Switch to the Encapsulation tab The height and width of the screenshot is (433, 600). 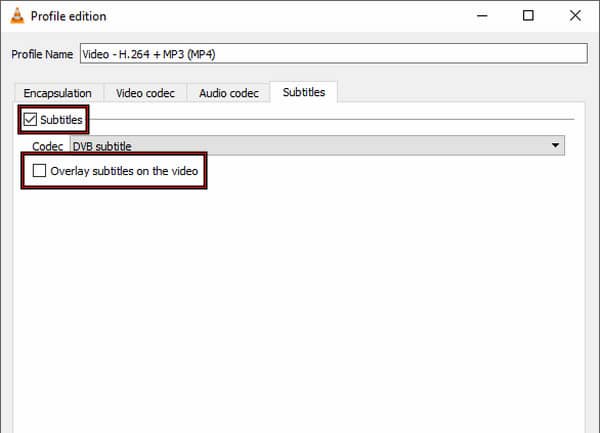(57, 93)
